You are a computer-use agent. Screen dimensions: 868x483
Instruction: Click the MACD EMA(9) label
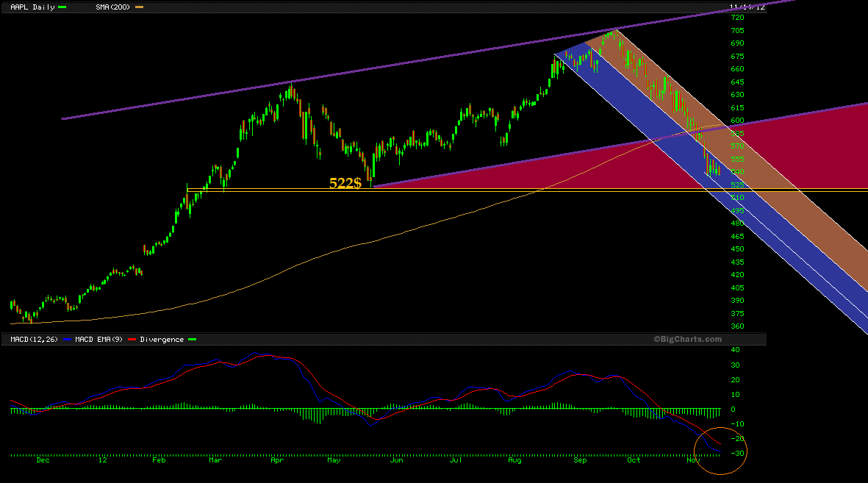(98, 340)
